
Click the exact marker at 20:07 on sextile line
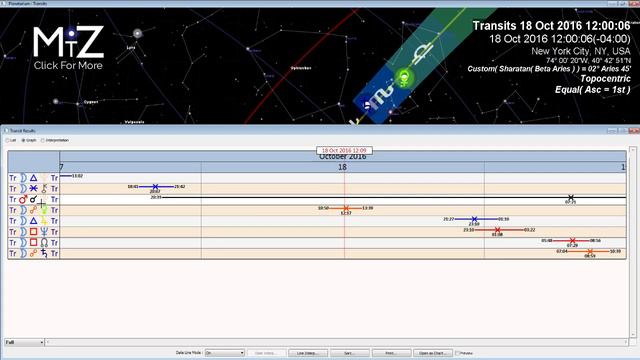point(155,187)
